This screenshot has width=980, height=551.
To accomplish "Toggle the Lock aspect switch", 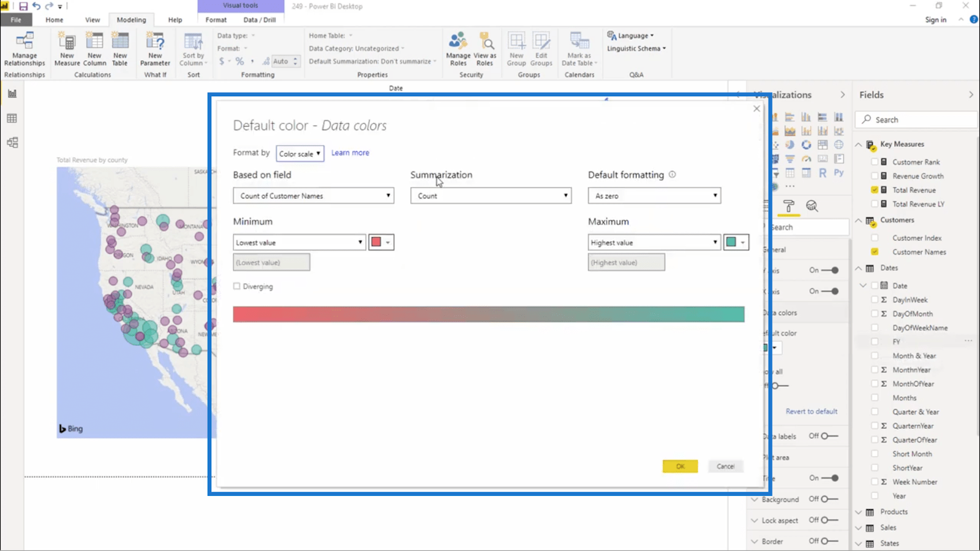I will click(829, 520).
